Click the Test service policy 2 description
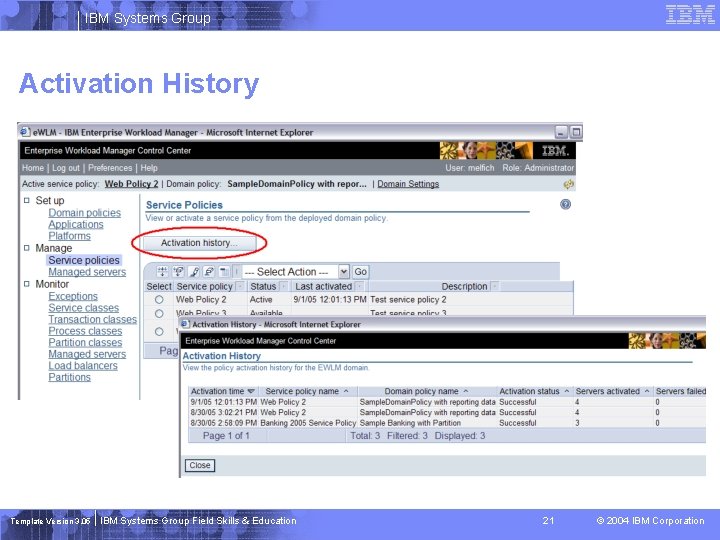The image size is (720, 540). click(x=408, y=299)
